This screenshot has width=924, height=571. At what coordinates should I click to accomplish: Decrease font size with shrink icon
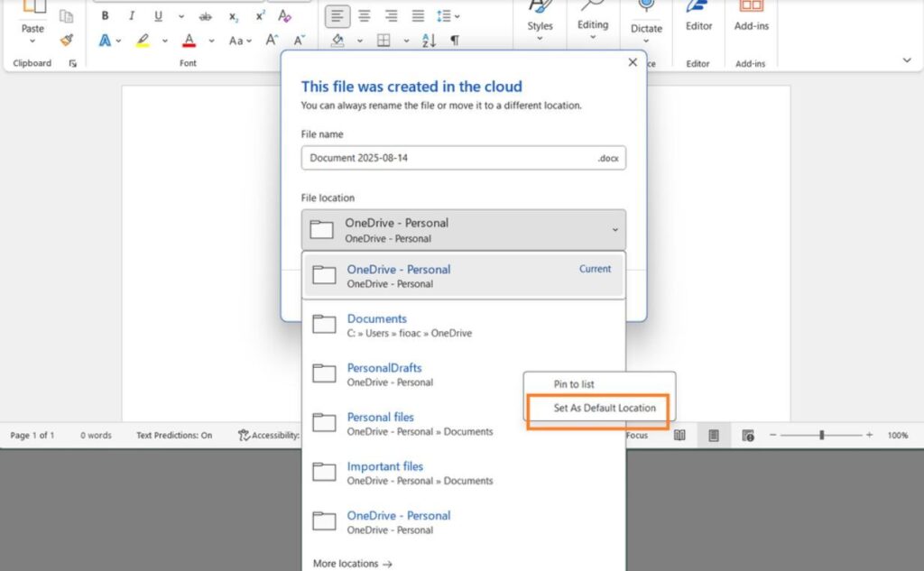[299, 40]
